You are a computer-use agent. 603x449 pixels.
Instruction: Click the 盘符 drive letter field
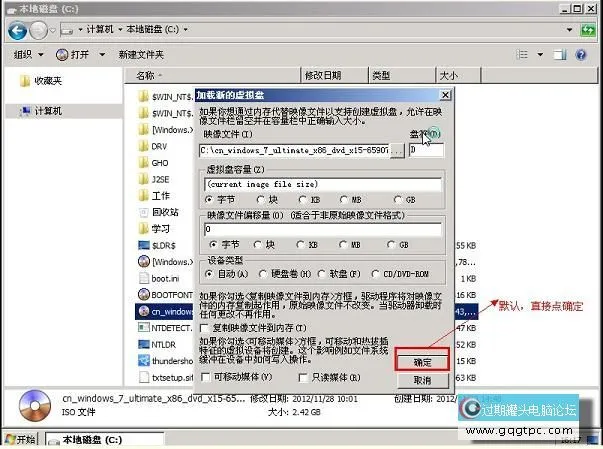click(x=426, y=150)
